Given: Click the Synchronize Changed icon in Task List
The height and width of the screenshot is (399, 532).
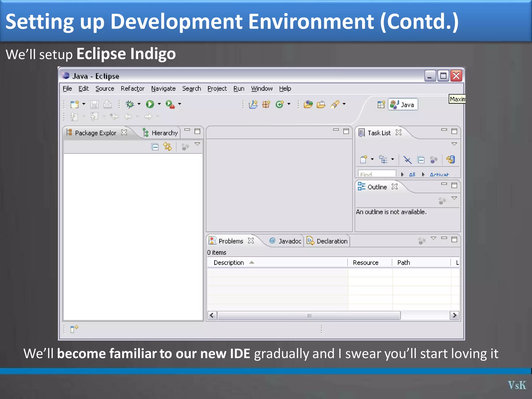Looking at the screenshot, I should tap(451, 159).
